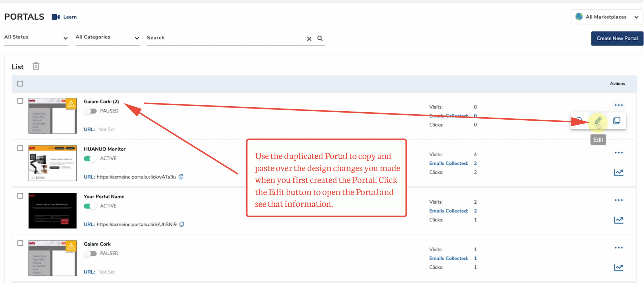Image resolution: width=644 pixels, height=285 pixels.
Task: Expand the All Categories dropdown
Action: [x=107, y=37]
